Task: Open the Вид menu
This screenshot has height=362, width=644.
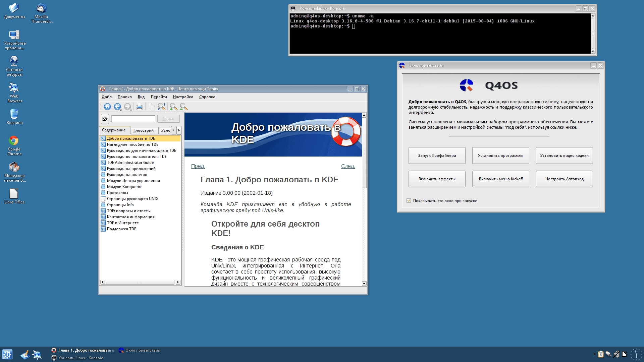Action: tap(141, 97)
